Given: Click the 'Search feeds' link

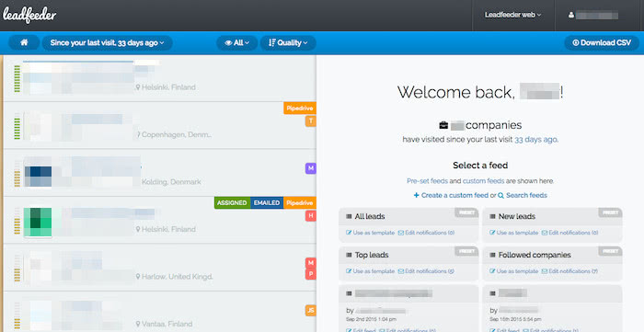Looking at the screenshot, I should click(523, 195).
